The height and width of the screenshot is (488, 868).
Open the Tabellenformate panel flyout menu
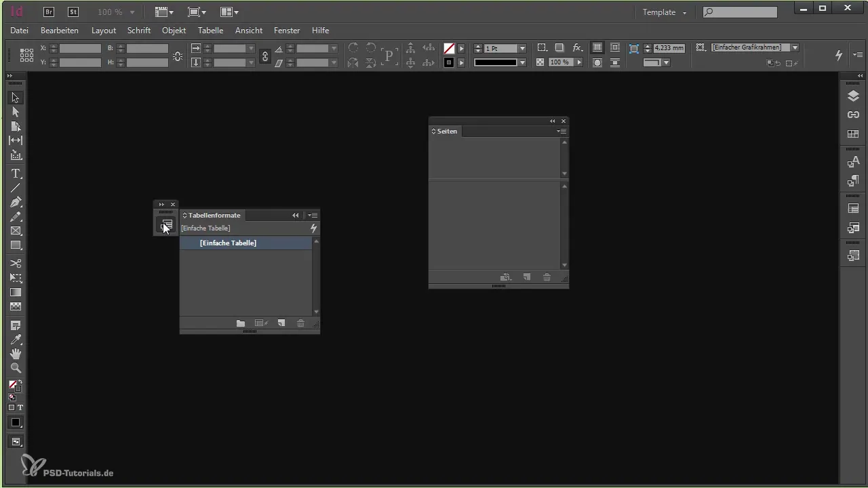313,215
